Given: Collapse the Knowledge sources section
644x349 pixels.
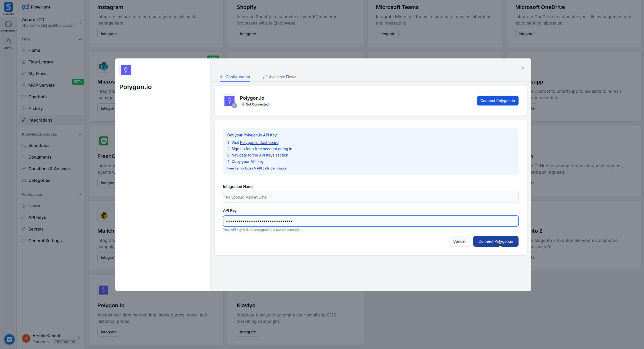Looking at the screenshot, I should coord(80,134).
